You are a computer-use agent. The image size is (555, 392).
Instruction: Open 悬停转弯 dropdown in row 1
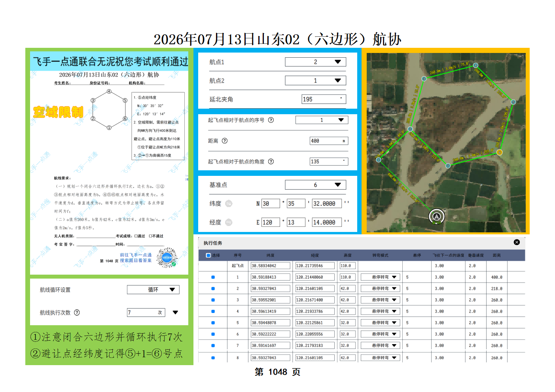[381, 277]
